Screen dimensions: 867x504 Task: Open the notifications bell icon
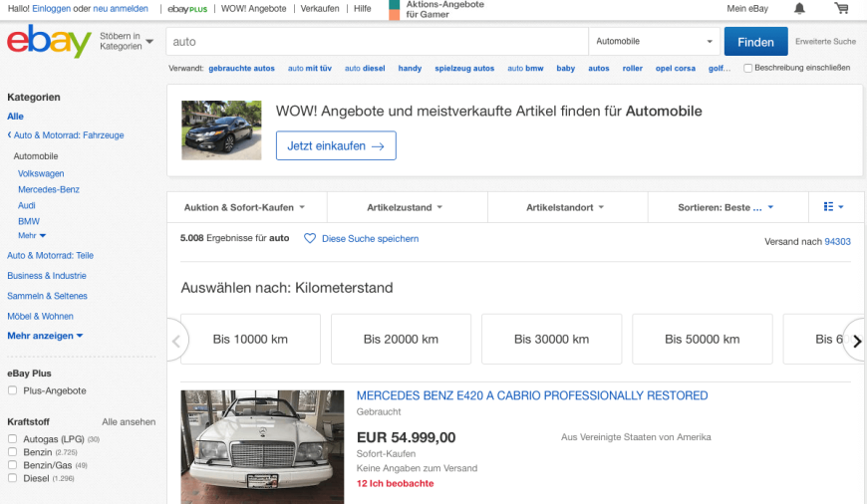(799, 8)
